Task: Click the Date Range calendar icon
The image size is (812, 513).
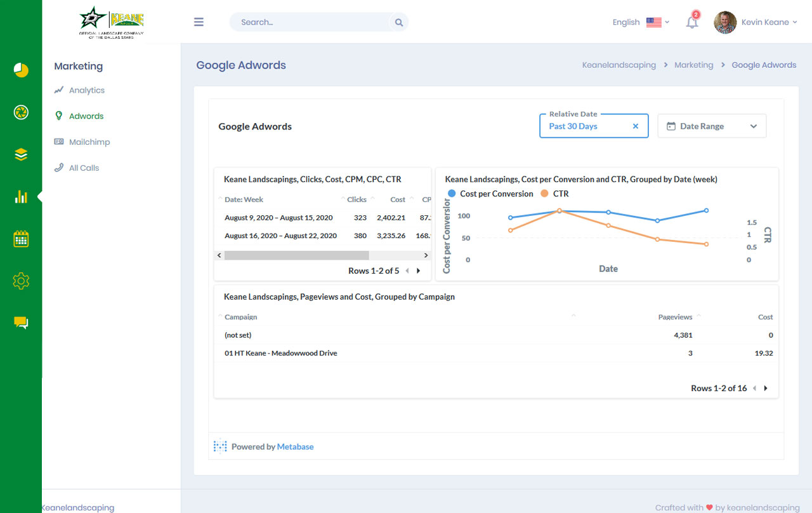Action: 671,126
